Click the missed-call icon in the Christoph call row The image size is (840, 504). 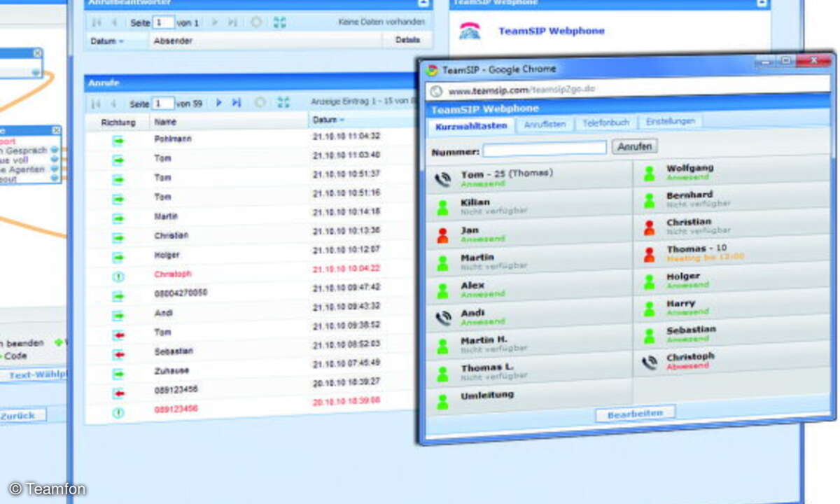coord(118,277)
